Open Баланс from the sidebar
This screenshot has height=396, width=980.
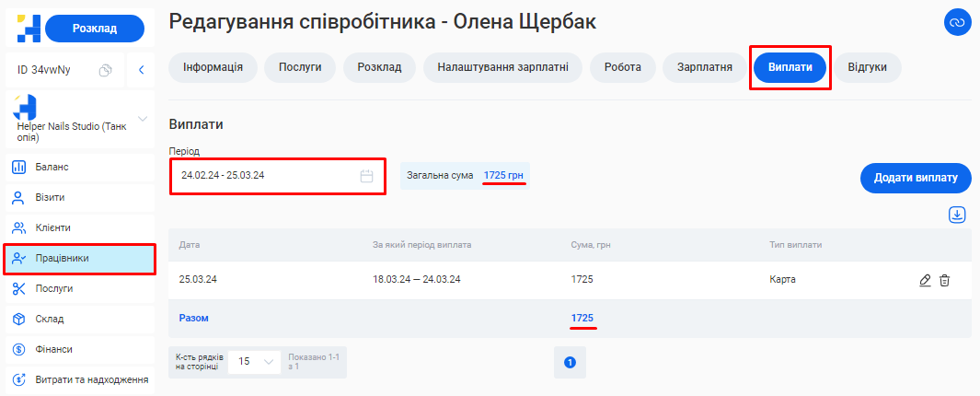pos(52,167)
